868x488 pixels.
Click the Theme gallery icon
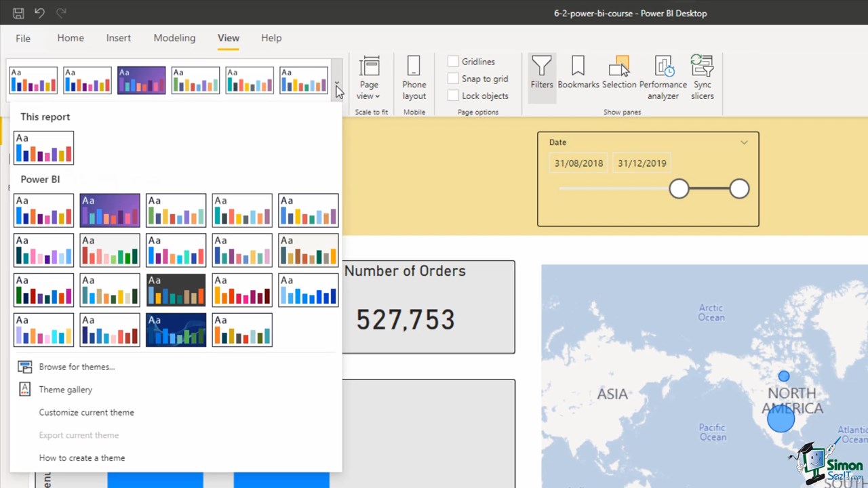pyautogui.click(x=25, y=389)
